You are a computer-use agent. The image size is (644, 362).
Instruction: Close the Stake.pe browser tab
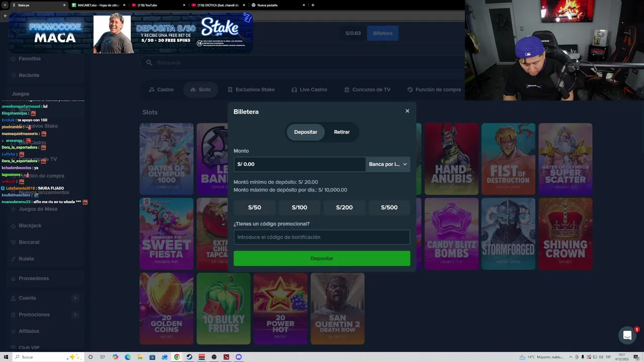coord(64,5)
